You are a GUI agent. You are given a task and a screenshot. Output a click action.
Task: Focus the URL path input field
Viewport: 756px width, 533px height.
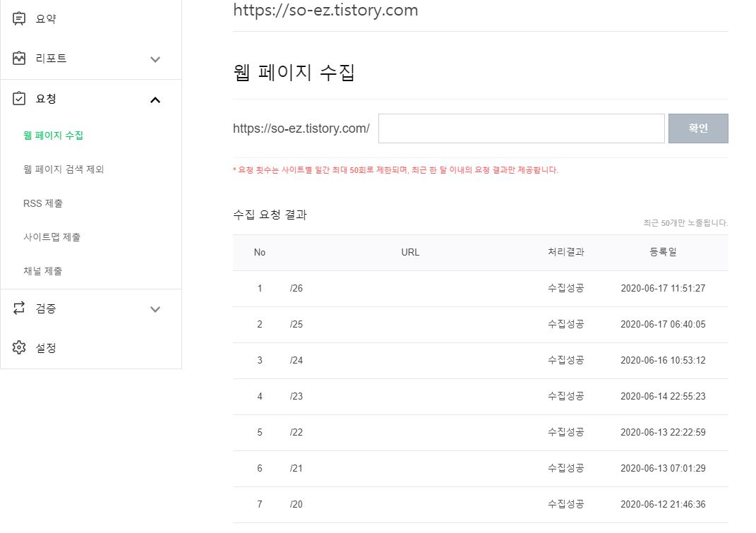(521, 128)
